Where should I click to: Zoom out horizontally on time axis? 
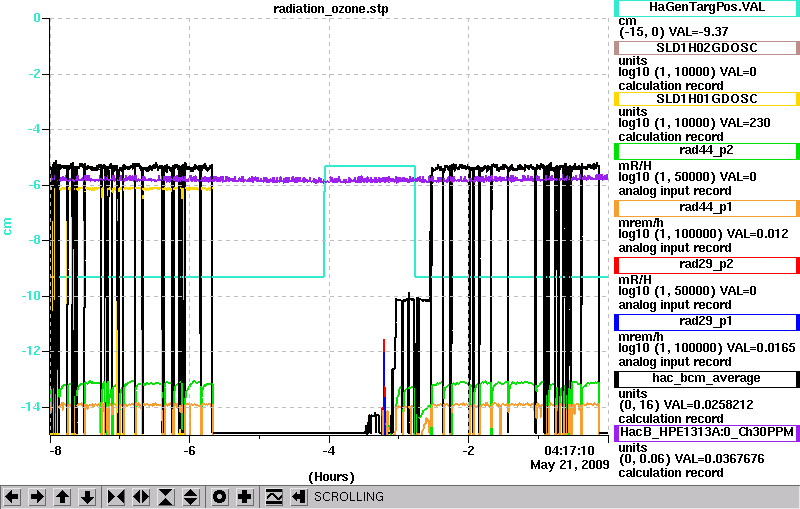coord(141,497)
